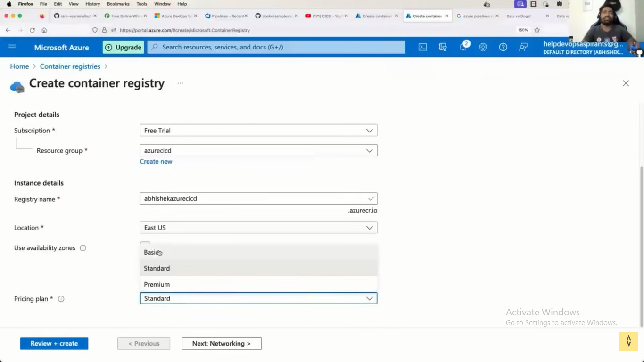This screenshot has height=362, width=644.
Task: Switch to the Pipelines browser tab
Action: click(x=226, y=16)
